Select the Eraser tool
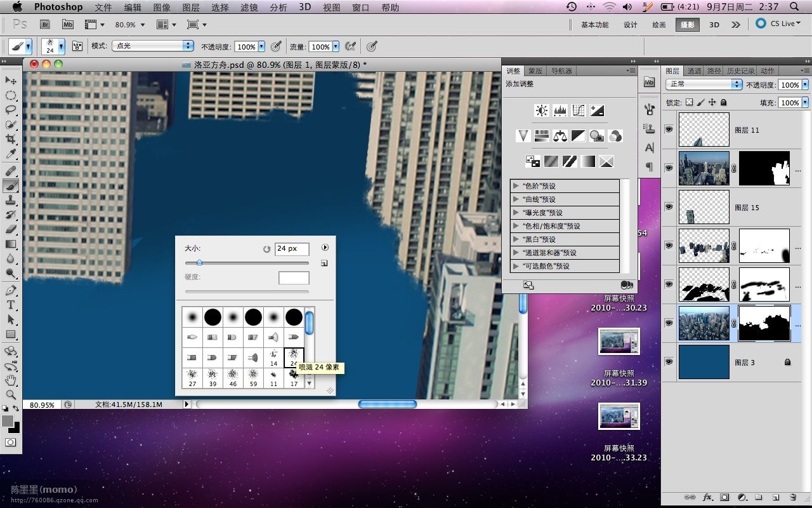The width and height of the screenshot is (812, 508). tap(11, 229)
